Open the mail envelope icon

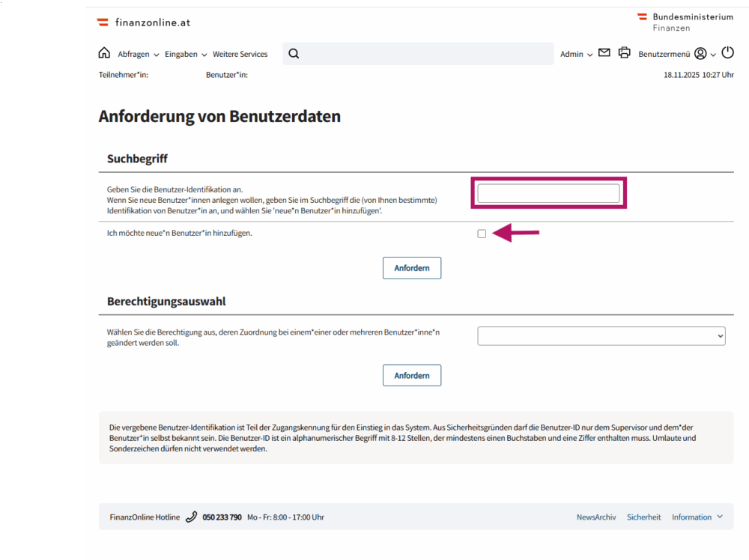tap(604, 53)
